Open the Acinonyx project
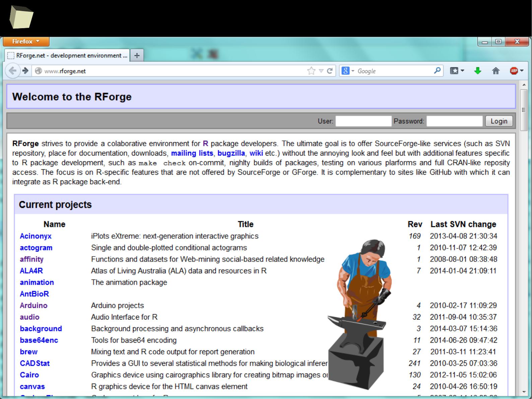Viewport: 532px width, 399px height. point(36,236)
